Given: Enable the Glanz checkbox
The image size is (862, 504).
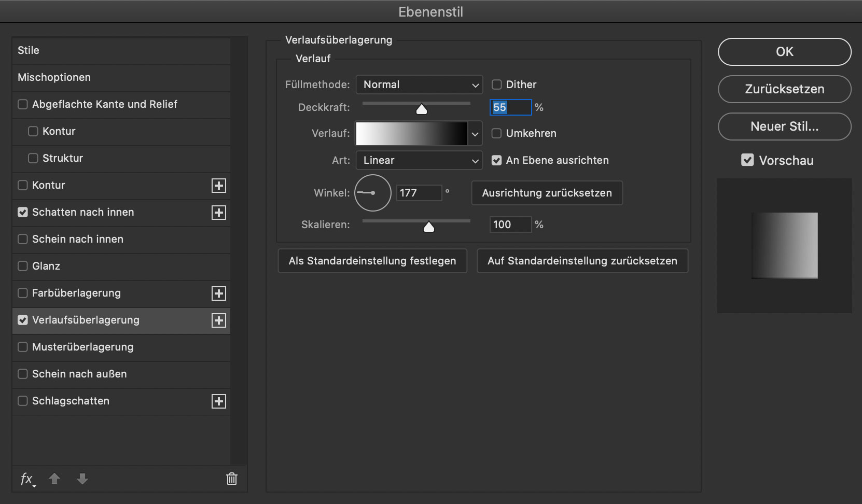Looking at the screenshot, I should coord(23,266).
